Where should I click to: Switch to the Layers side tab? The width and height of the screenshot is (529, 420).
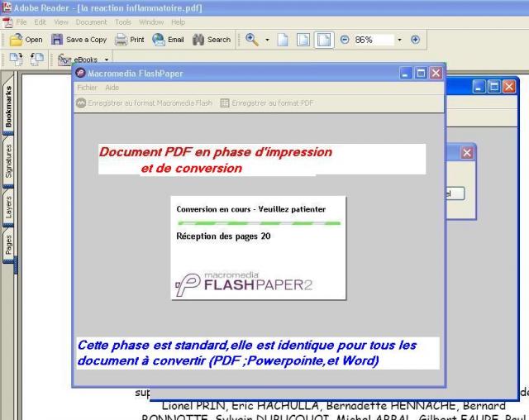(x=8, y=207)
